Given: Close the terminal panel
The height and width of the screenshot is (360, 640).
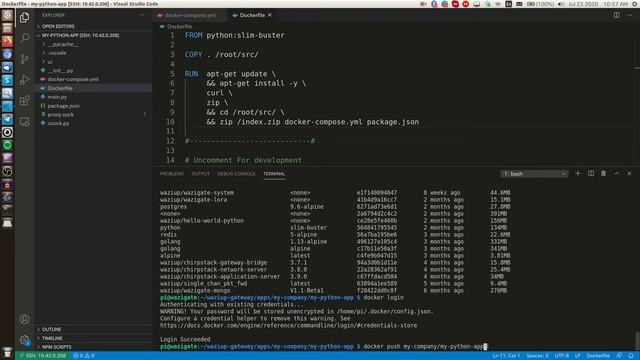Looking at the screenshot, I should coord(629,173).
